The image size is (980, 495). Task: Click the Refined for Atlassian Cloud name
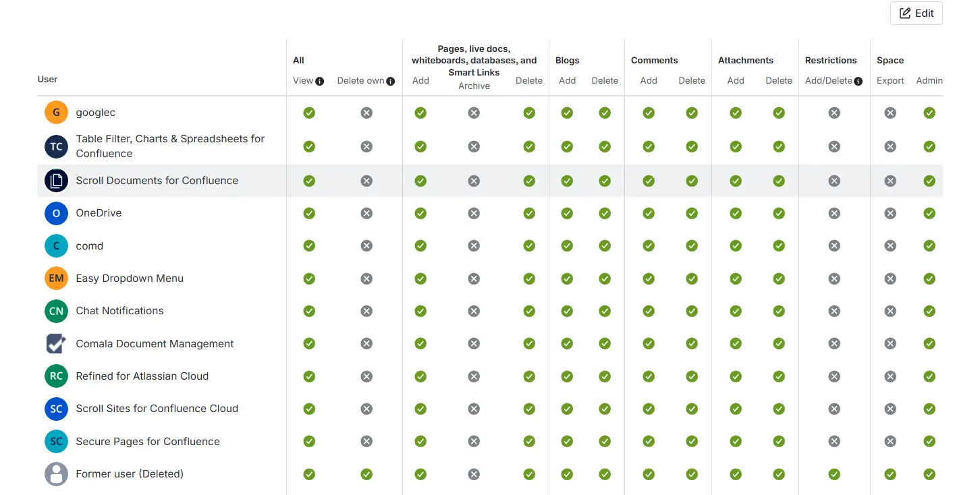point(142,376)
